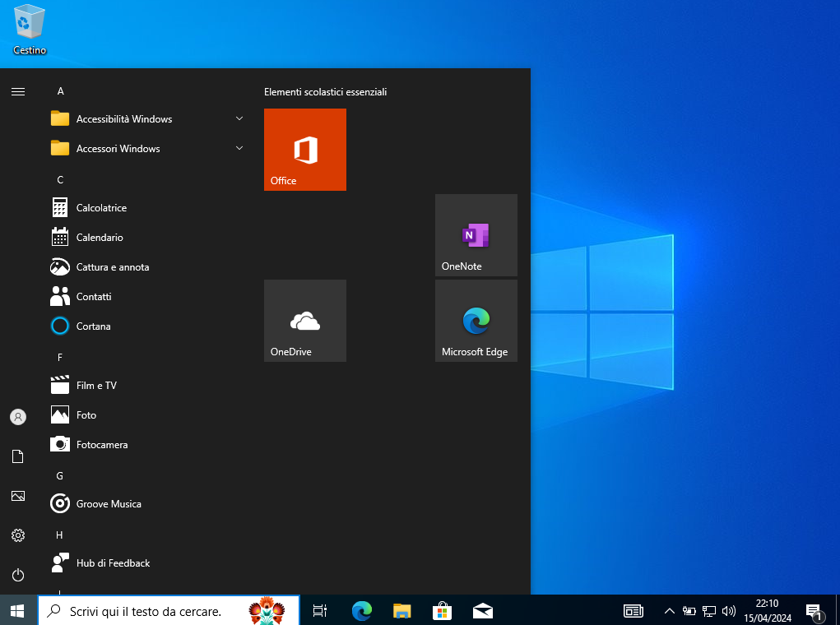This screenshot has width=840, height=625.
Task: Open the OneNote tile
Action: click(476, 235)
